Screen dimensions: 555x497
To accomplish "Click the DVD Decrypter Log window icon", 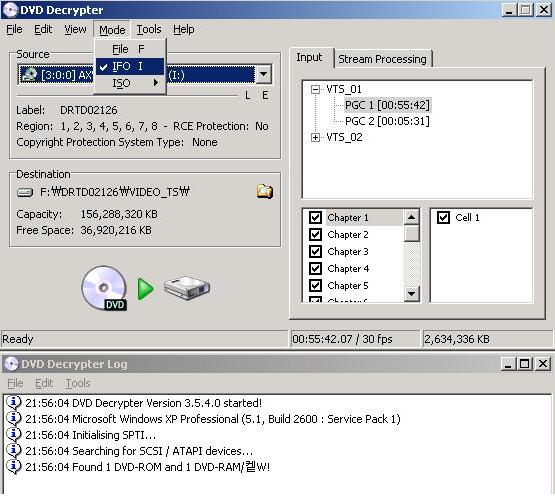I will (x=11, y=364).
